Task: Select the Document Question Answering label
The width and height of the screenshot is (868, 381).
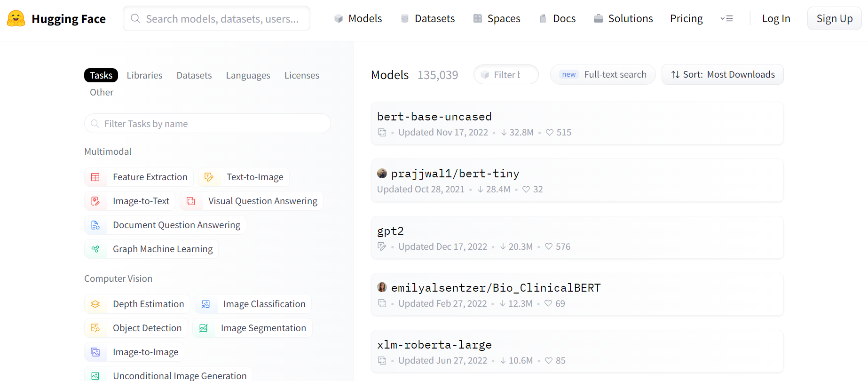Action: [176, 225]
